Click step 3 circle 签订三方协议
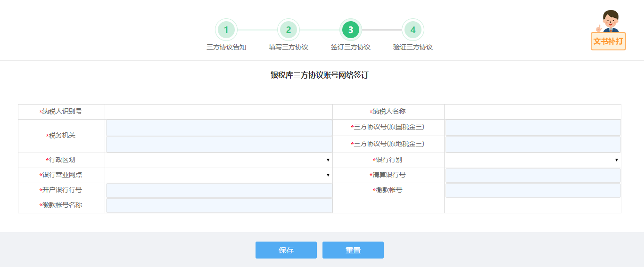Image resolution: width=644 pixels, height=267 pixels. (x=350, y=30)
